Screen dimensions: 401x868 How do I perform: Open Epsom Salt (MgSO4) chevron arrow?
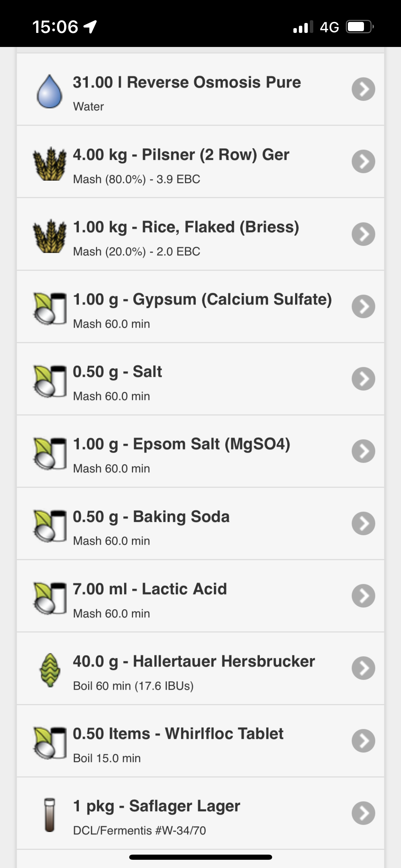(x=363, y=451)
